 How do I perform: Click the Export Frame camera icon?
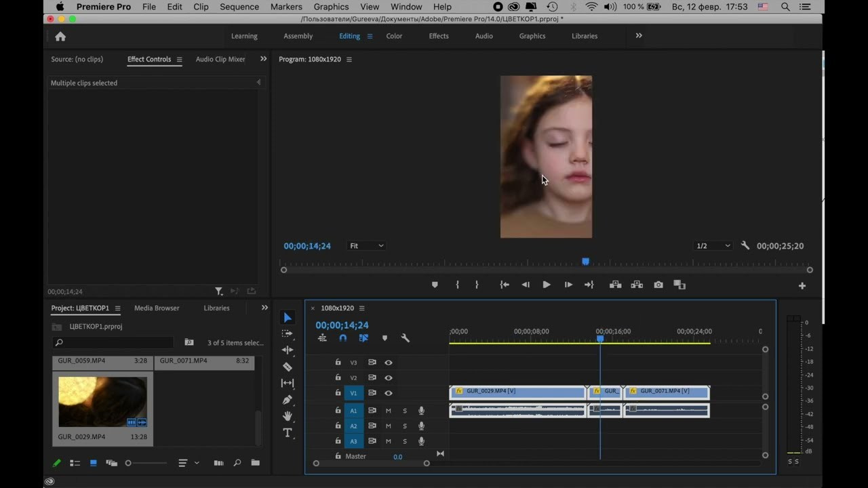[658, 285]
